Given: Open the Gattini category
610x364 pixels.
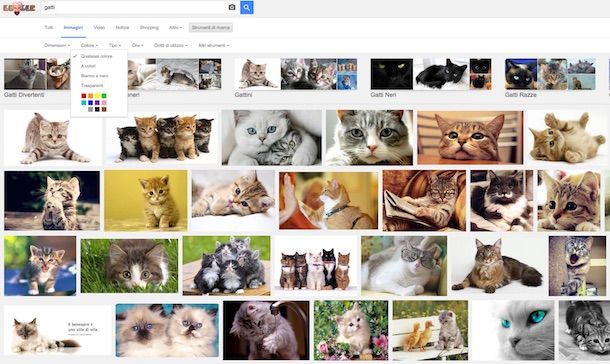Looking at the screenshot, I should pyautogui.click(x=243, y=95).
